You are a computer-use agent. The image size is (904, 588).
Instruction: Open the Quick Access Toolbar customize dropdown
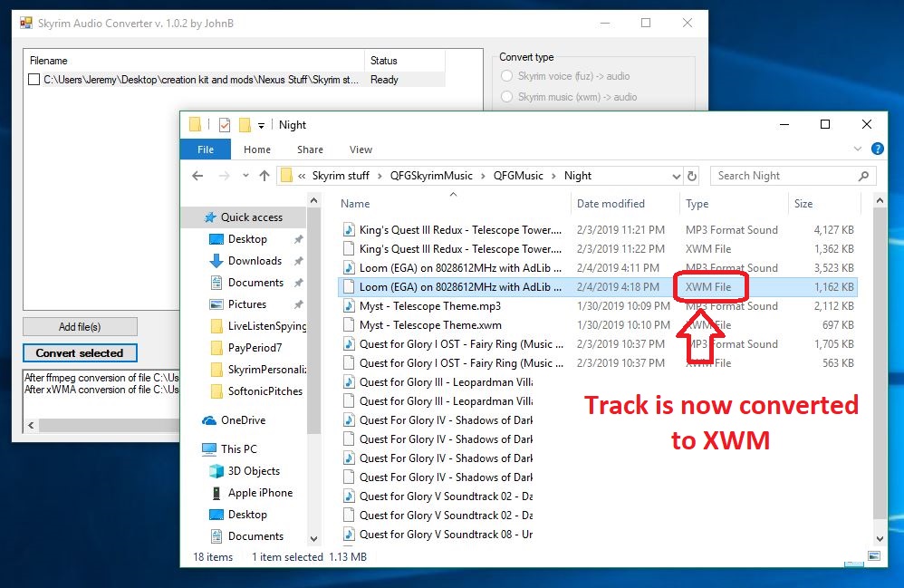261,125
